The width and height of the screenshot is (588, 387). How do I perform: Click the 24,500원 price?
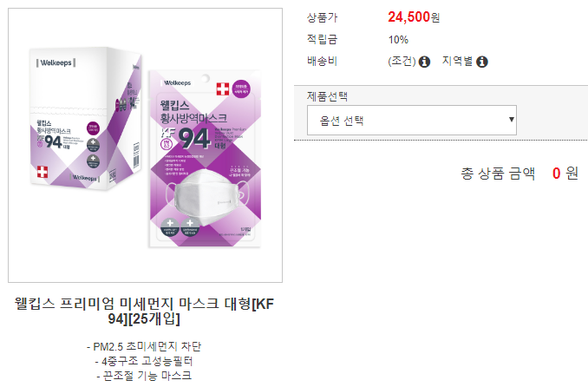[x=414, y=16]
